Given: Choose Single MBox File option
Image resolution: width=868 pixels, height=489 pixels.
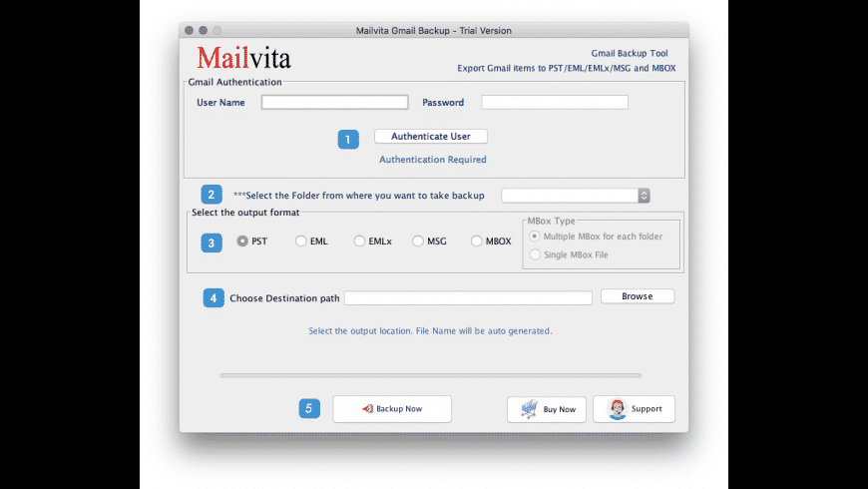Looking at the screenshot, I should [x=535, y=254].
